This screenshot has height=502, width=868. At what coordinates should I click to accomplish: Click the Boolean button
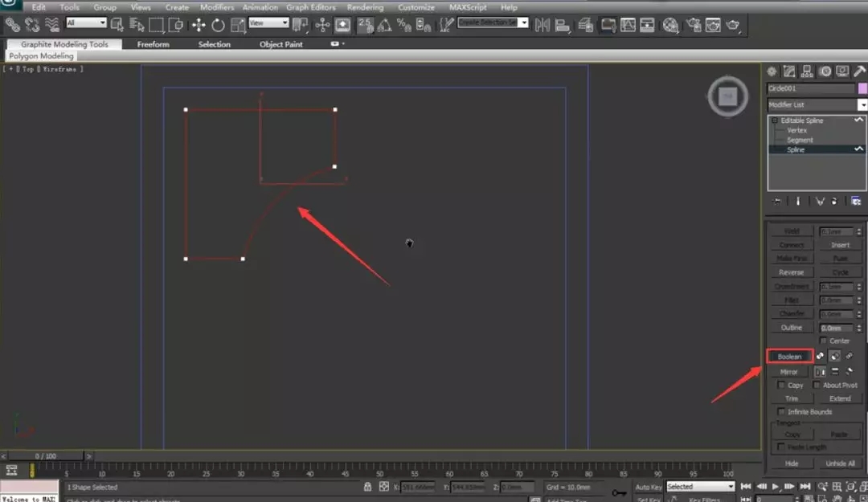789,357
